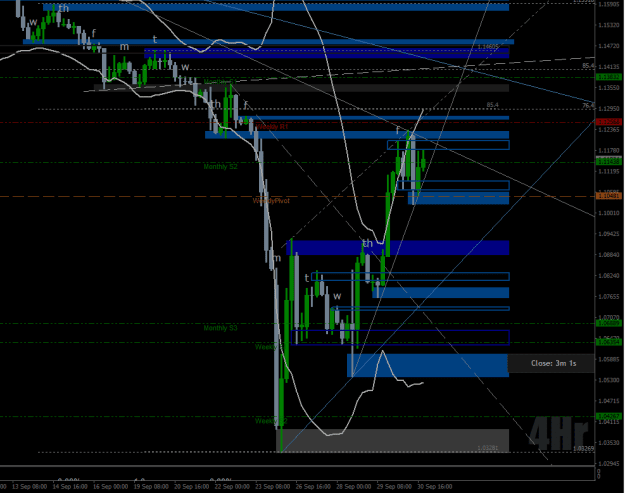Click the 1.15320 price scale value

pyautogui.click(x=609, y=25)
